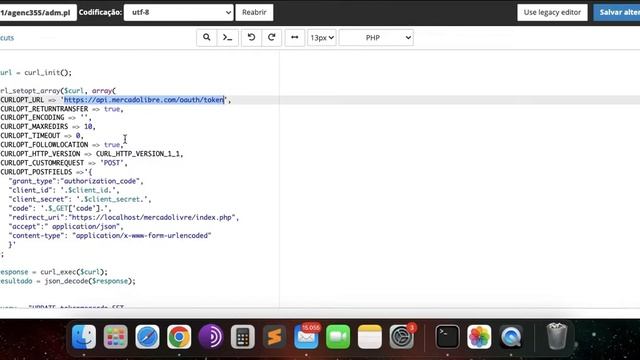
Task: Open the search tool in editor toolbar
Action: (207, 38)
